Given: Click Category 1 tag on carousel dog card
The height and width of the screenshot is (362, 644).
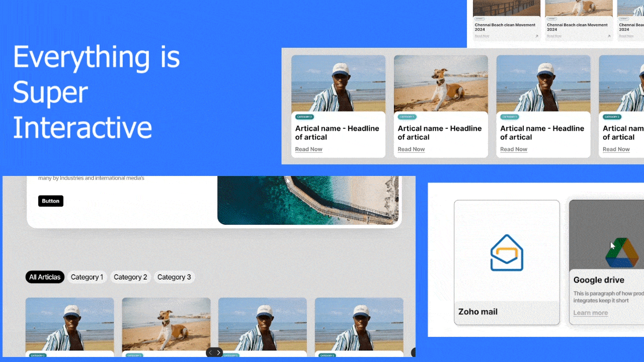Looking at the screenshot, I should tap(407, 117).
